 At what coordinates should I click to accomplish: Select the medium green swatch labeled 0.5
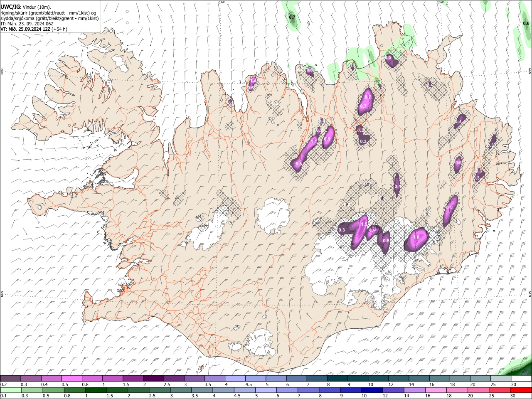click(x=53, y=390)
